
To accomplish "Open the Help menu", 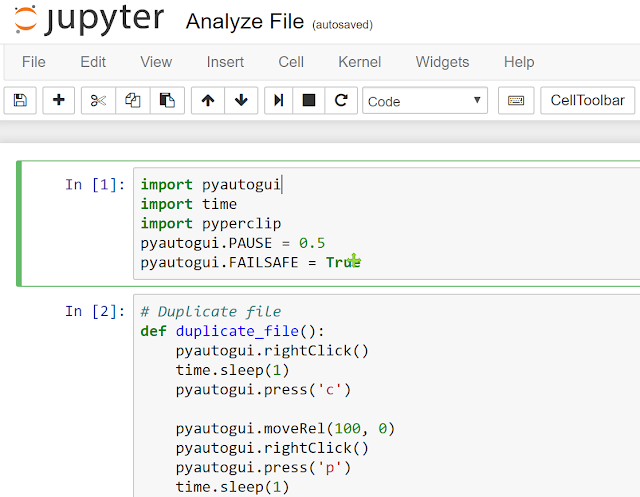I will pyautogui.click(x=519, y=62).
